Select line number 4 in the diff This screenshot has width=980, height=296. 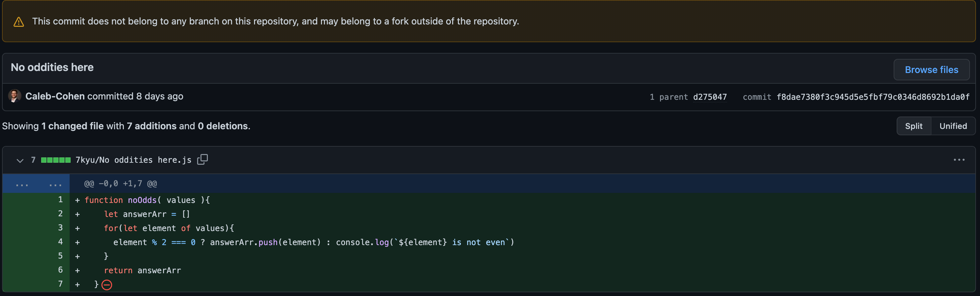tap(60, 242)
